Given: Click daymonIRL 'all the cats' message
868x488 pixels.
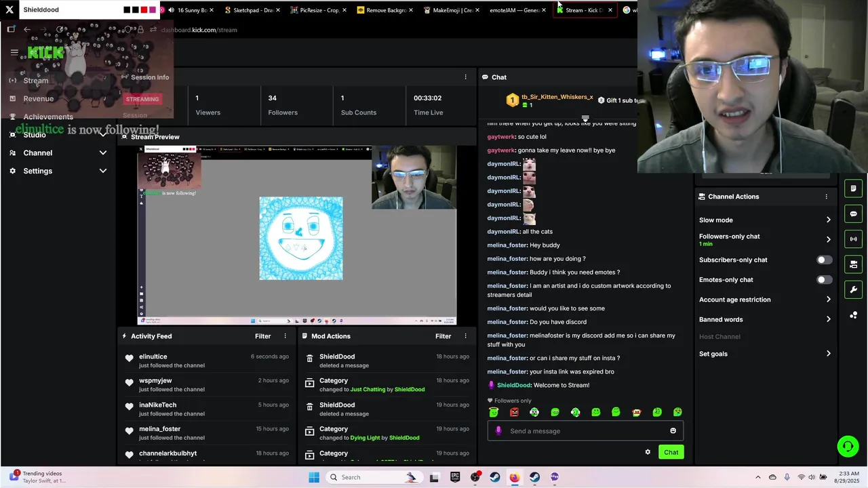Looking at the screenshot, I should click(519, 232).
